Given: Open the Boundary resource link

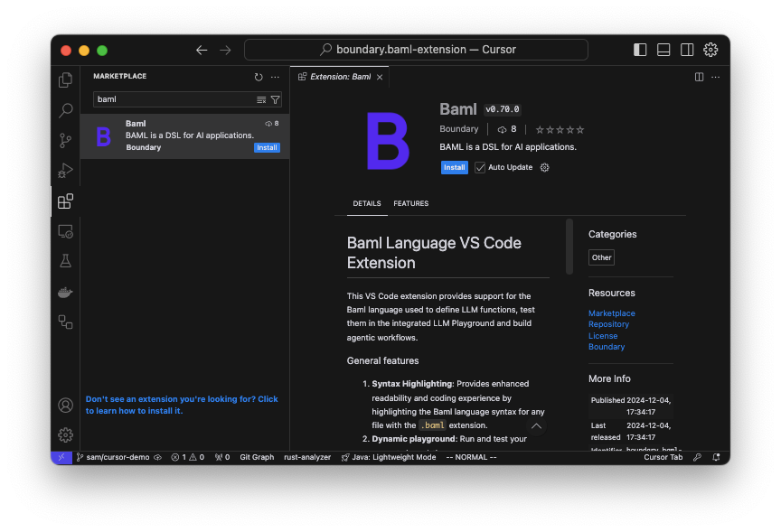Looking at the screenshot, I should 607,347.
